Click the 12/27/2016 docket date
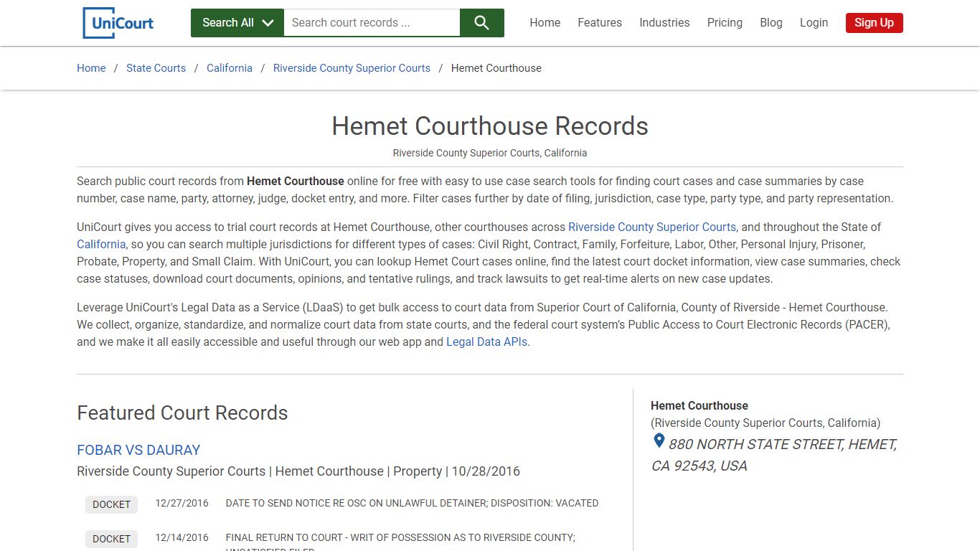This screenshot has height=551, width=980. 182,503
